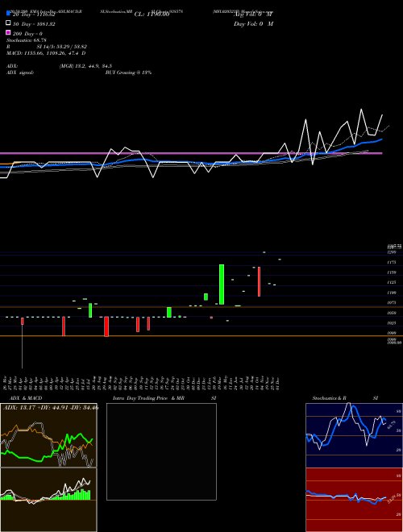Screen dimensions: 403x532
Task: Open the ADX indicator chart panel
Action: [48, 435]
